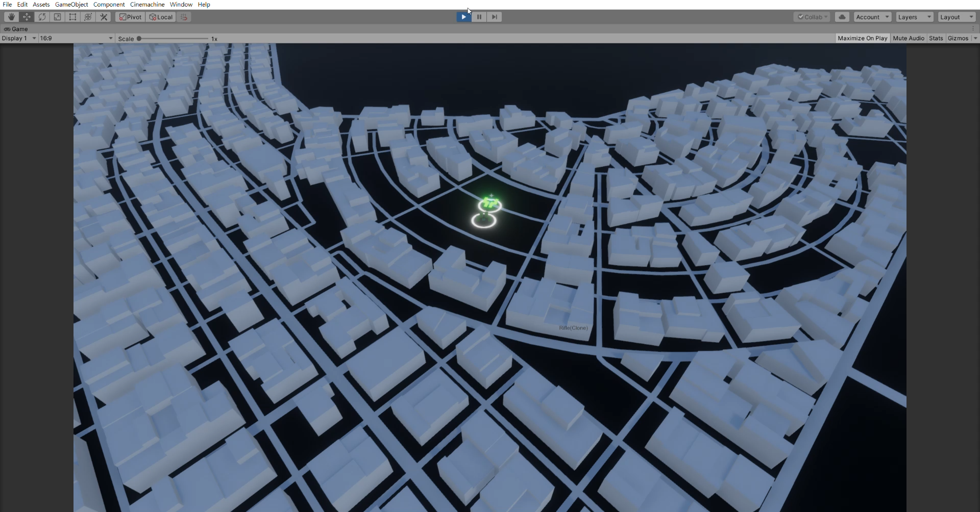Image resolution: width=980 pixels, height=512 pixels.
Task: Open the GameObject menu
Action: [x=71, y=5]
